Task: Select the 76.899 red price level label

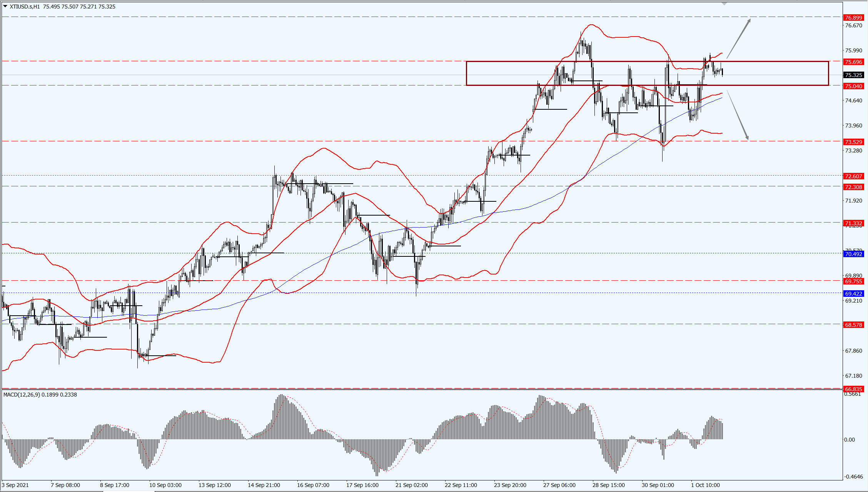Action: tap(853, 18)
